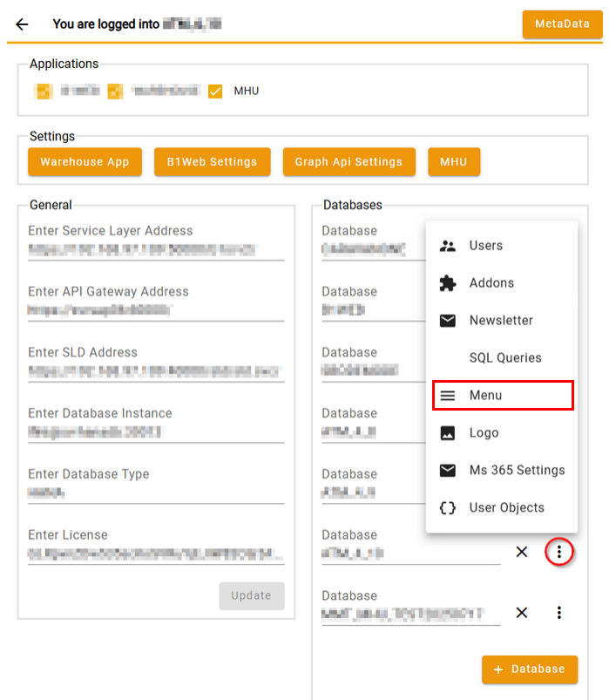This screenshot has width=609, height=700.
Task: Select User Objects braces icon
Action: coord(448,508)
